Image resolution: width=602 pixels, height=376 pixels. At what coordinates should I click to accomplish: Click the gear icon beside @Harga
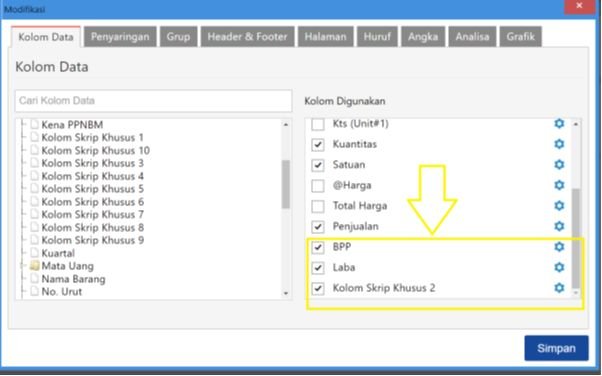pyautogui.click(x=559, y=185)
